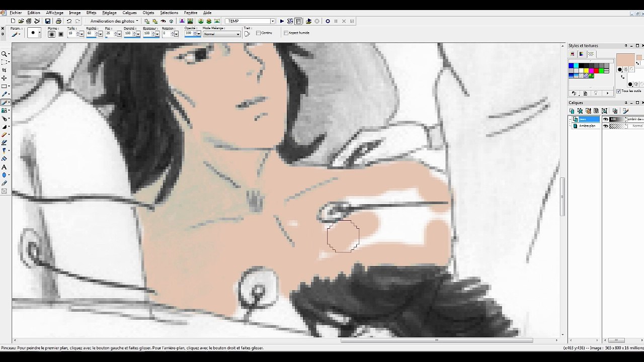Open the Calques menu
This screenshot has width=644, height=362.
click(x=129, y=13)
